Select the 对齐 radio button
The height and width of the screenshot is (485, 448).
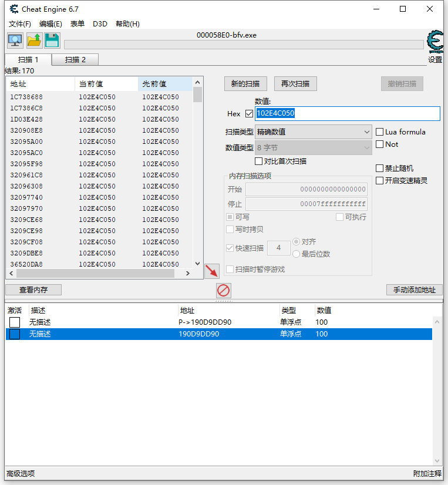point(296,241)
